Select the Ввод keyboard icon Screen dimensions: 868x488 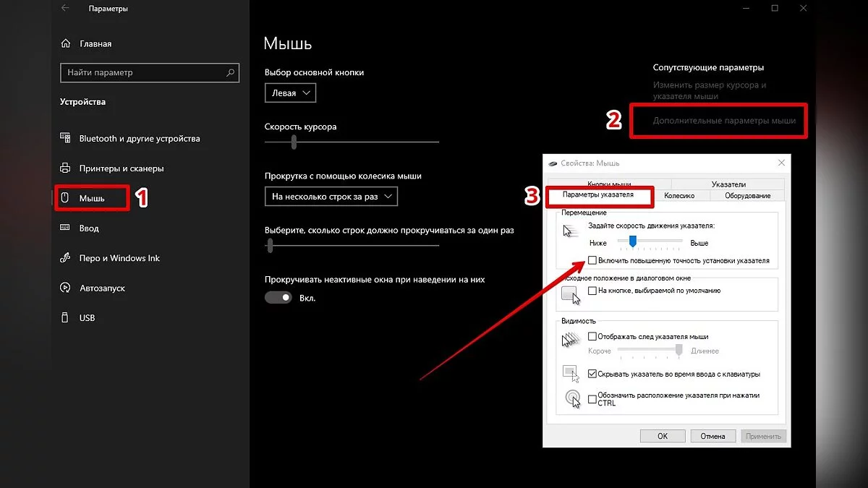tap(65, 228)
